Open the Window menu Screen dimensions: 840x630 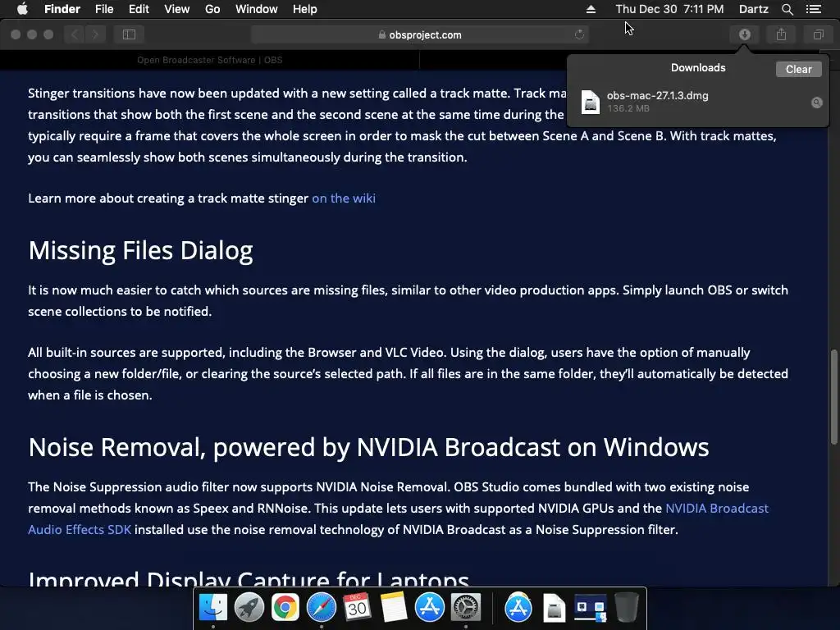(257, 9)
